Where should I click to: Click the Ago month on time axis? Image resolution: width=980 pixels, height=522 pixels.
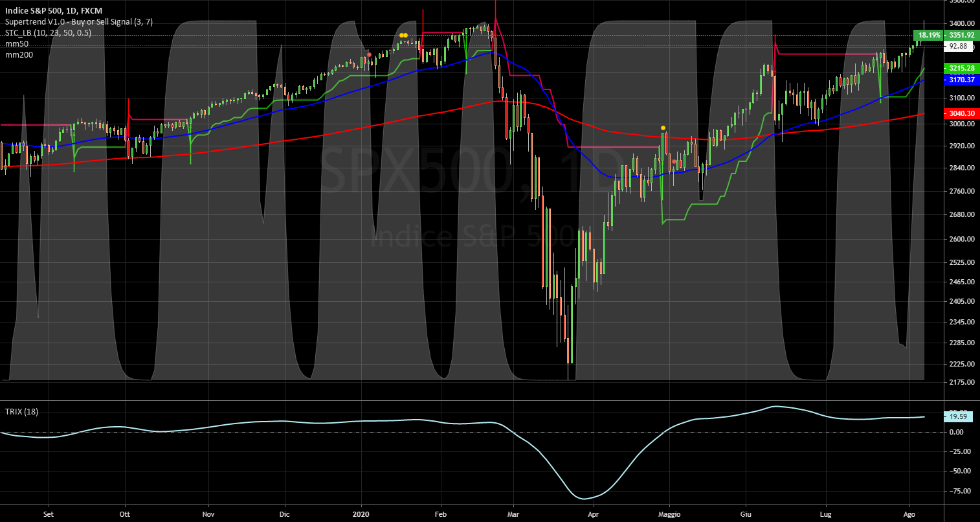coord(909,515)
